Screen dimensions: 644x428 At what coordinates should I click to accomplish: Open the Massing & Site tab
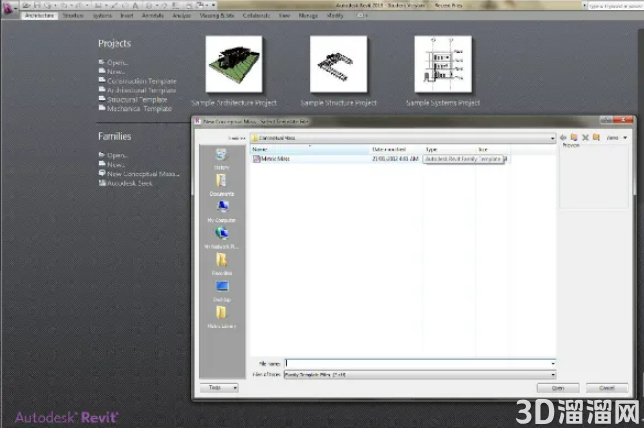[x=217, y=16]
